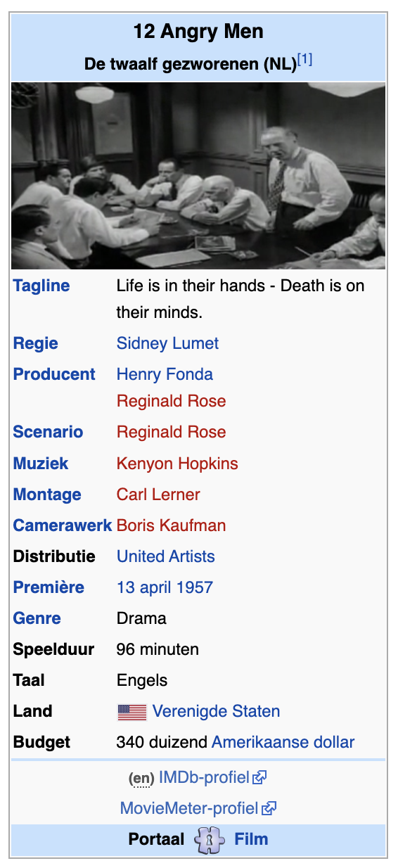Click the Tagline label link
398x868 pixels.
coord(41,286)
